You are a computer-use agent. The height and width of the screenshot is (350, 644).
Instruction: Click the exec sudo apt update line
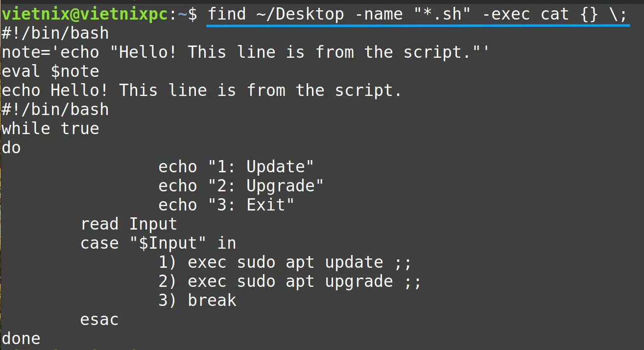tap(285, 262)
